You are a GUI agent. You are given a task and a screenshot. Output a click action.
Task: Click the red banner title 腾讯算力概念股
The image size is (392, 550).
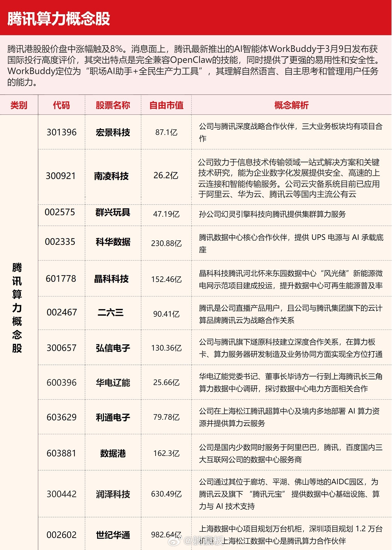click(59, 19)
